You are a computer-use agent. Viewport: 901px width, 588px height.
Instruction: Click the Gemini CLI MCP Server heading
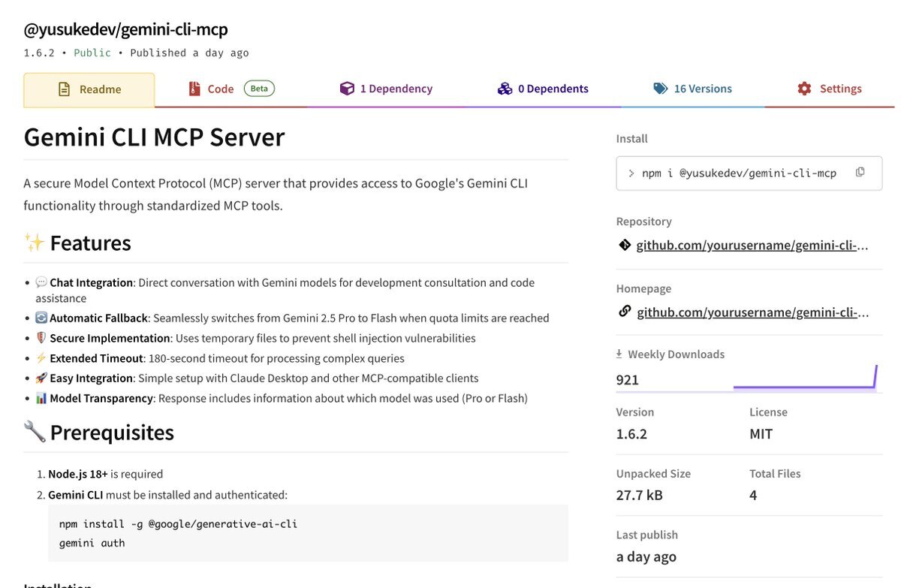[x=155, y=137]
